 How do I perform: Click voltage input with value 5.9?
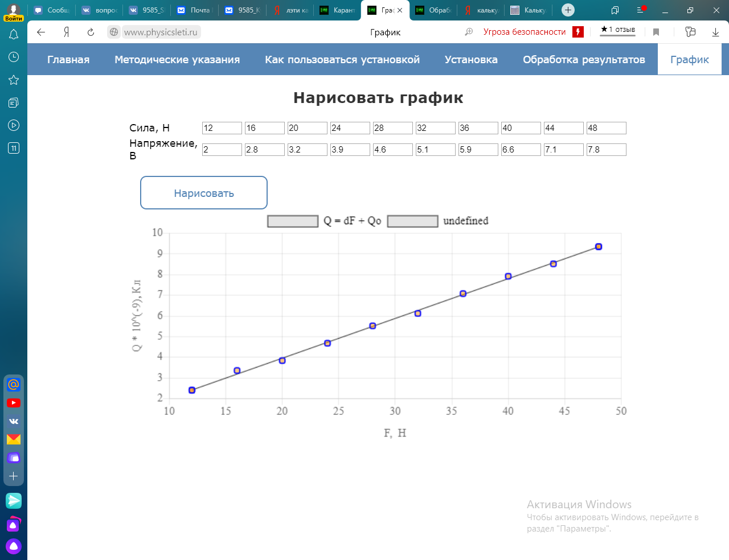coord(478,150)
